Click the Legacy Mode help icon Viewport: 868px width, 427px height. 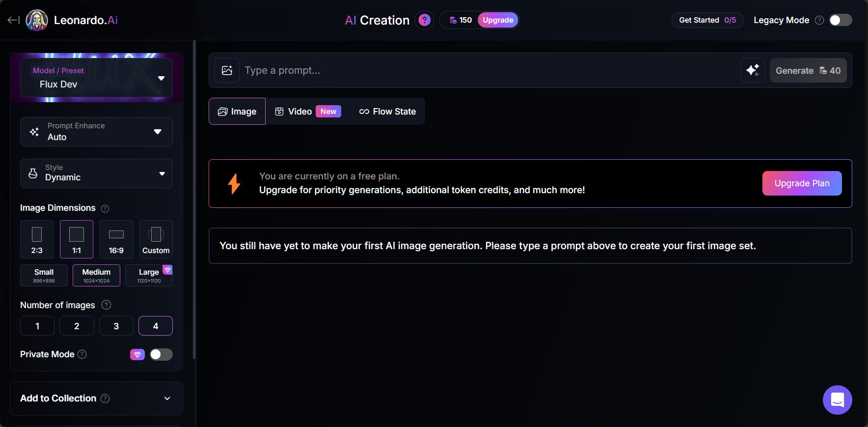tap(819, 20)
